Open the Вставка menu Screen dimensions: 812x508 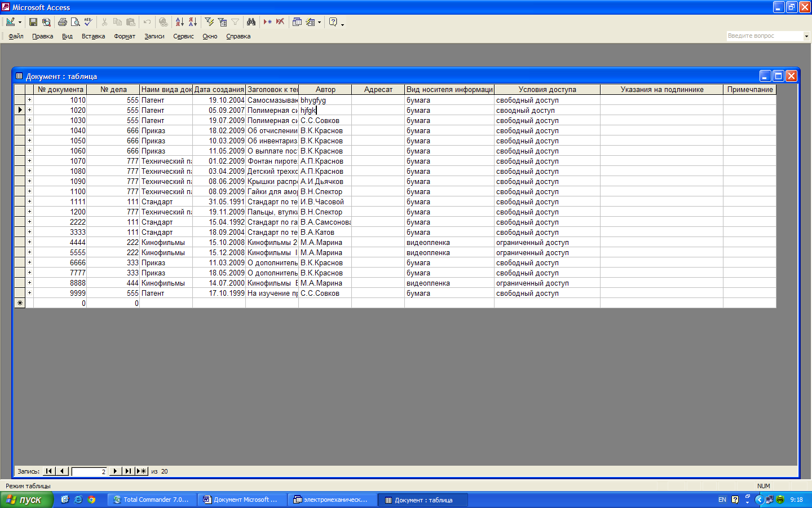[93, 36]
